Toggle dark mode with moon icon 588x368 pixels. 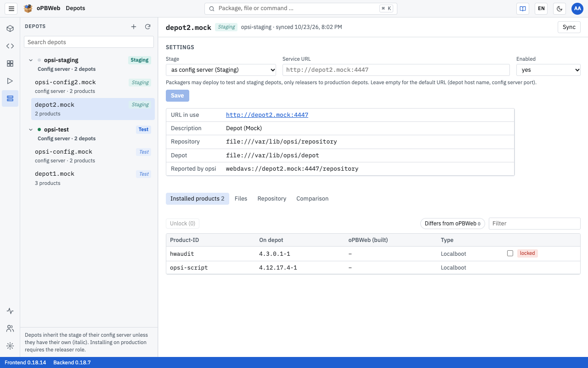[560, 8]
